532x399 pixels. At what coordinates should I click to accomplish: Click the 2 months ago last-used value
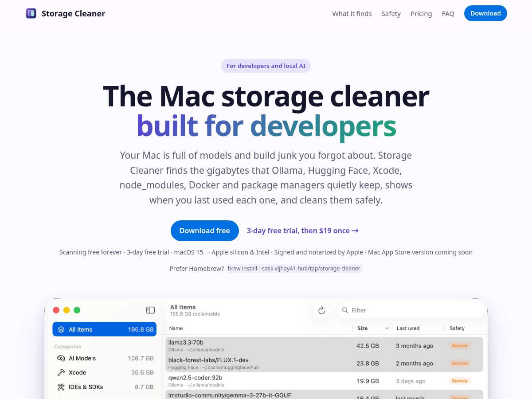point(415,364)
